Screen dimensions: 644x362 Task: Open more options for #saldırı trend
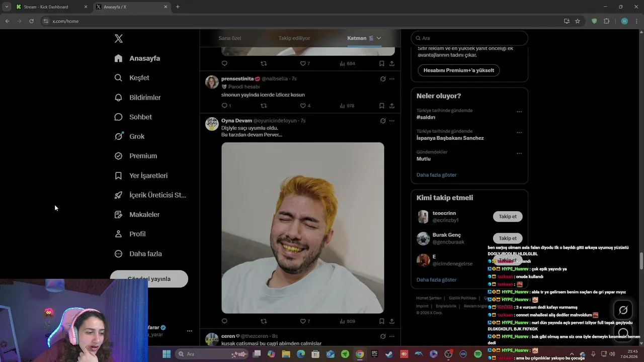pyautogui.click(x=519, y=112)
